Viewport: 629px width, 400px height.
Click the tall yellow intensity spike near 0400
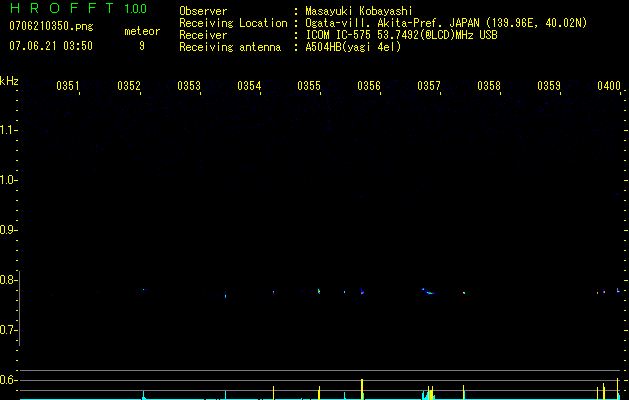tap(618, 388)
